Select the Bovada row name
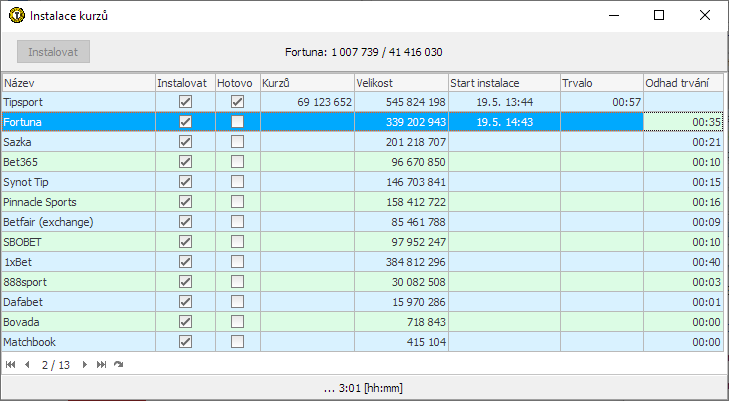 (x=21, y=322)
